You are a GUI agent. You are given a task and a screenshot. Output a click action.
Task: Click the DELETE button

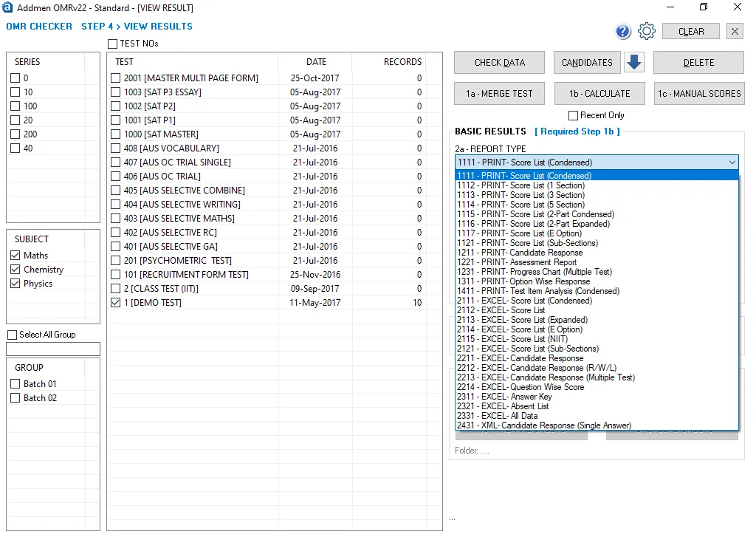tap(698, 63)
